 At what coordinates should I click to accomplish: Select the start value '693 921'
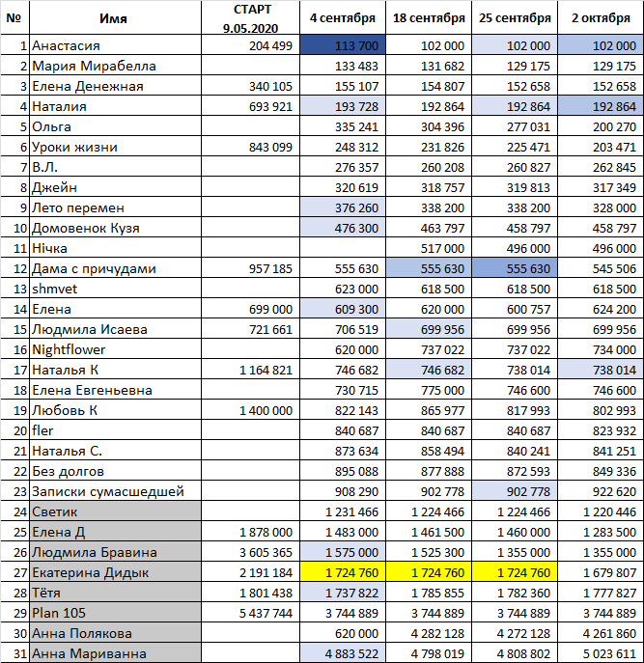click(250, 106)
